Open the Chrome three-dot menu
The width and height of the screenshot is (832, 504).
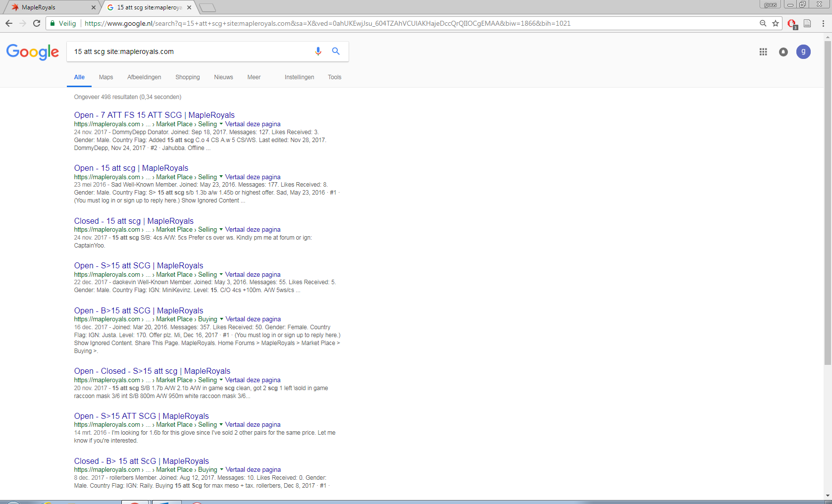pos(823,23)
